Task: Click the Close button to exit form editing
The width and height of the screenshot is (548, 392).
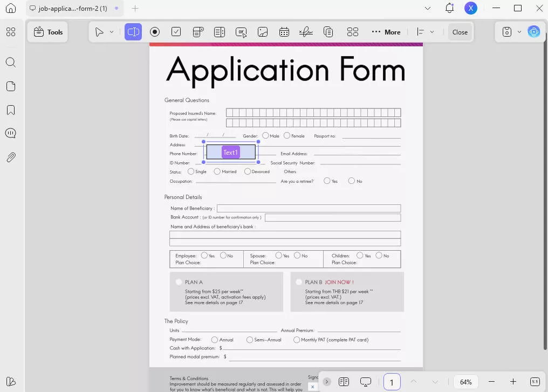Action: (460, 32)
